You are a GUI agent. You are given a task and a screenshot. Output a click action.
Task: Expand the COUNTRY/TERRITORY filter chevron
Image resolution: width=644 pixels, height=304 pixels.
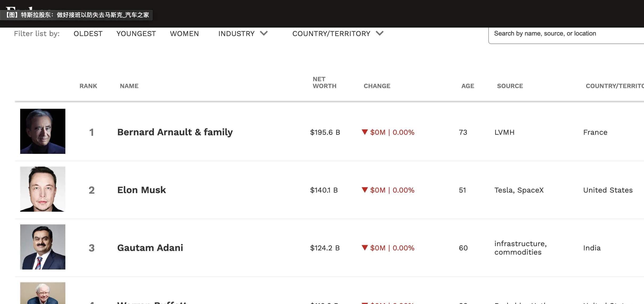(380, 33)
